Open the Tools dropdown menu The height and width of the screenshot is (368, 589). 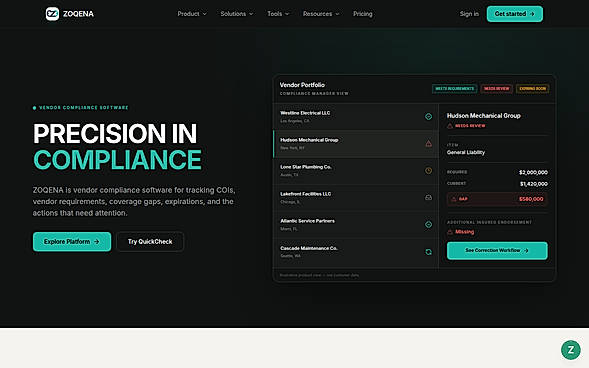tap(278, 14)
